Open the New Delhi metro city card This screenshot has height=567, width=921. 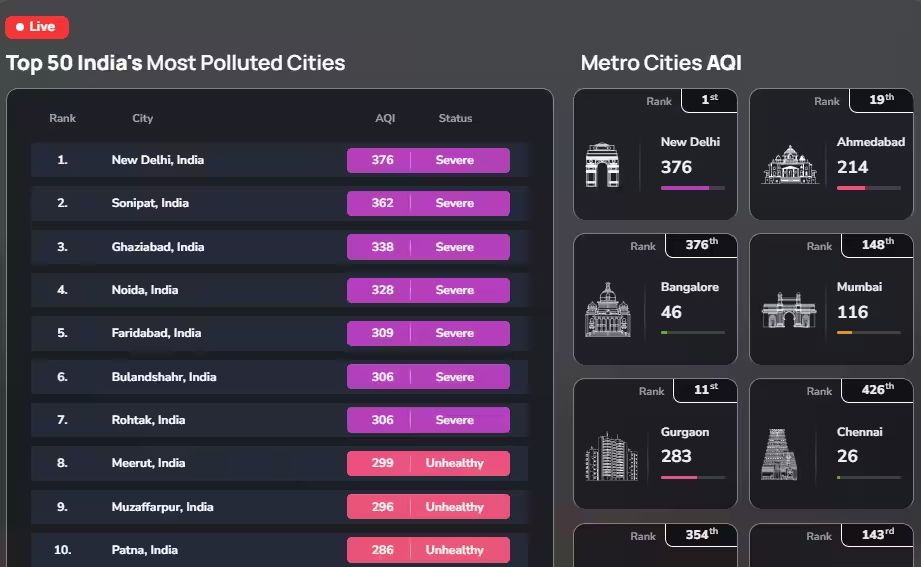(655, 154)
